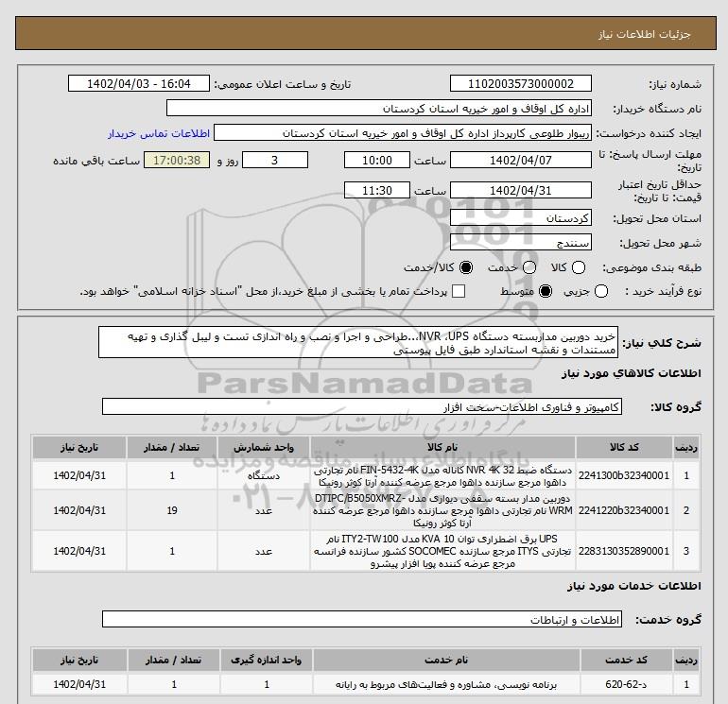Click the quantity 19 cell
Viewport: 728px width, 704px height.
172,510
